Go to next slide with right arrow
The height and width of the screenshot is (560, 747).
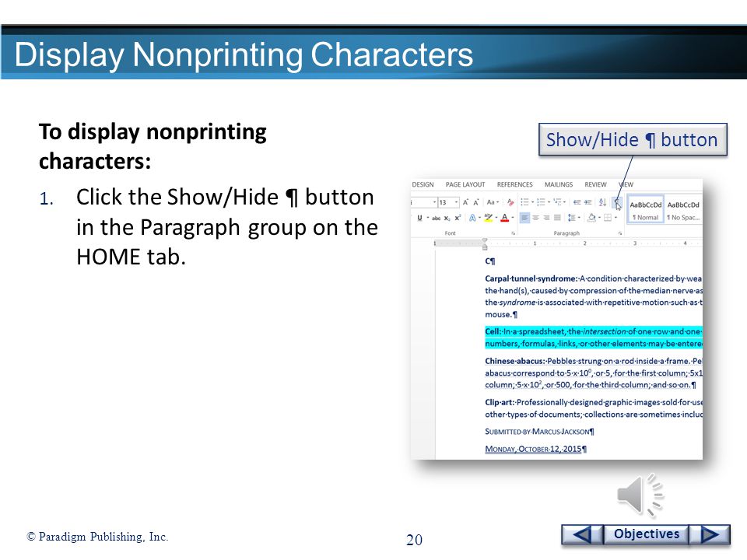click(x=710, y=534)
